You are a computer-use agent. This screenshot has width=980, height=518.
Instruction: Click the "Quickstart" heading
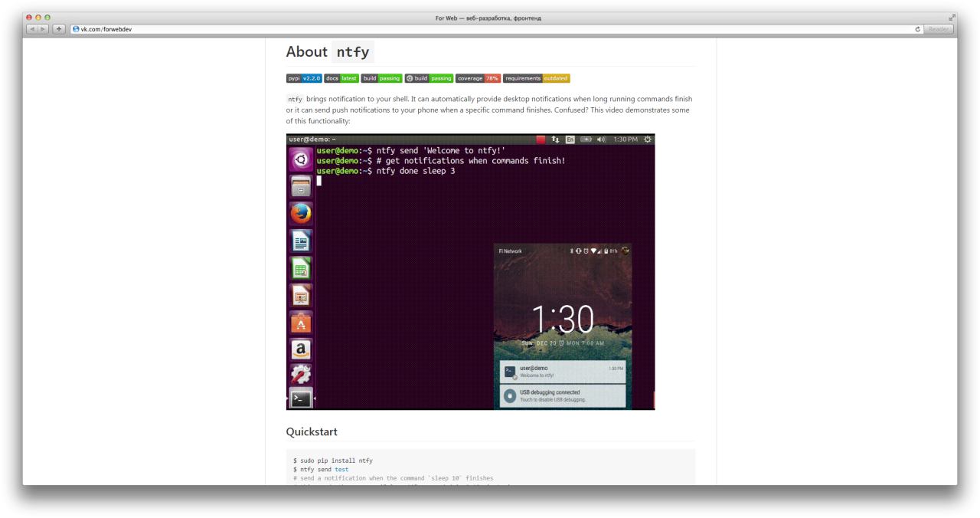click(312, 432)
